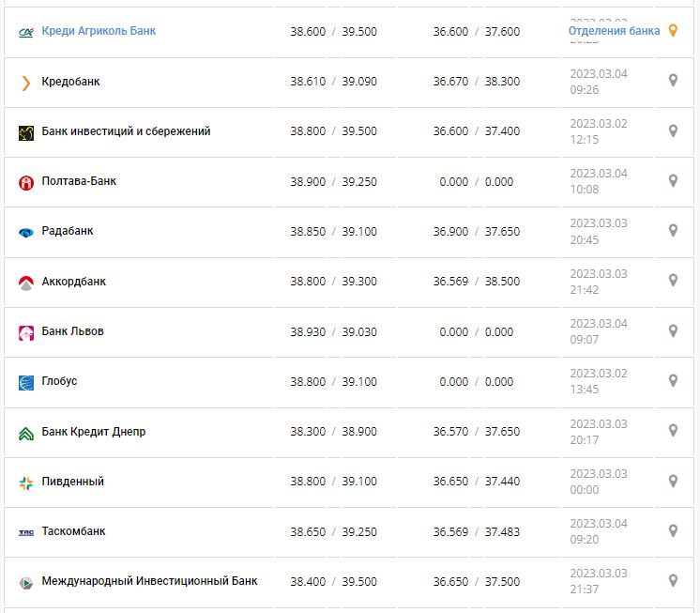Viewport: 700px width, 613px height.
Task: Click the Таскомбанк bank name
Action: point(73,531)
